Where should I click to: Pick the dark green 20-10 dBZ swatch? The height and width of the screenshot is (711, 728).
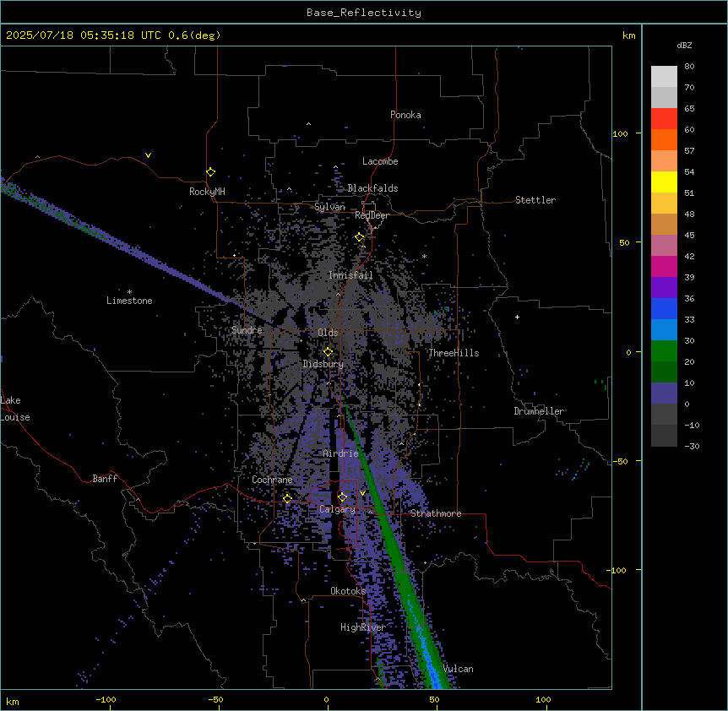tap(664, 372)
